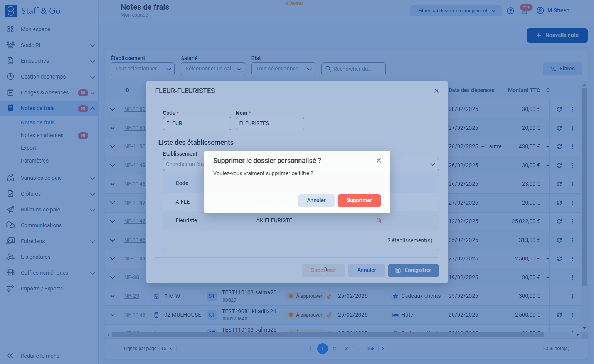Viewport: 594px width, 364px height.
Task: Open Mon espace in the sidebar
Action: [x=49, y=29]
